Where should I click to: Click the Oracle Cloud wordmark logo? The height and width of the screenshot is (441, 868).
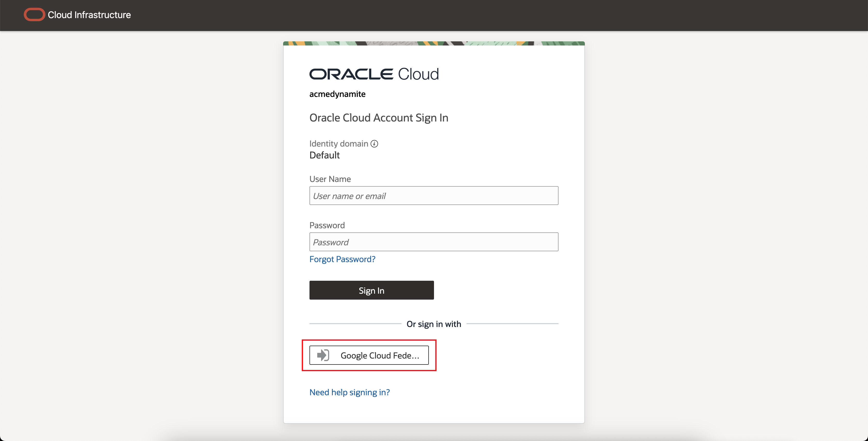tap(374, 73)
